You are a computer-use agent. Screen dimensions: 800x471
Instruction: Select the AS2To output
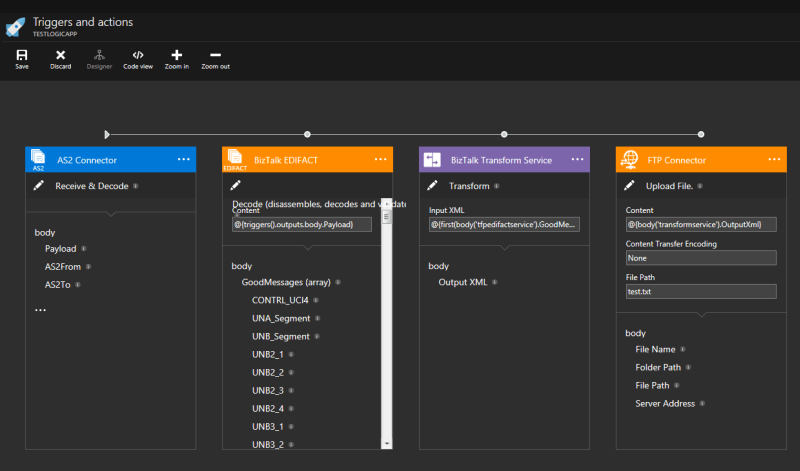click(58, 285)
